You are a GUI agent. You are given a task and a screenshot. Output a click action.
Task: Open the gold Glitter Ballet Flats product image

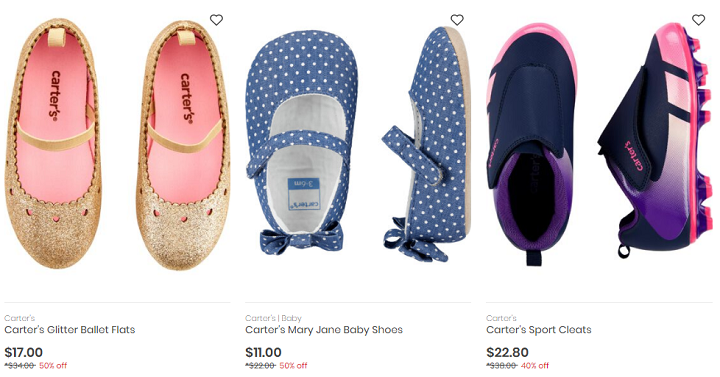point(118,144)
